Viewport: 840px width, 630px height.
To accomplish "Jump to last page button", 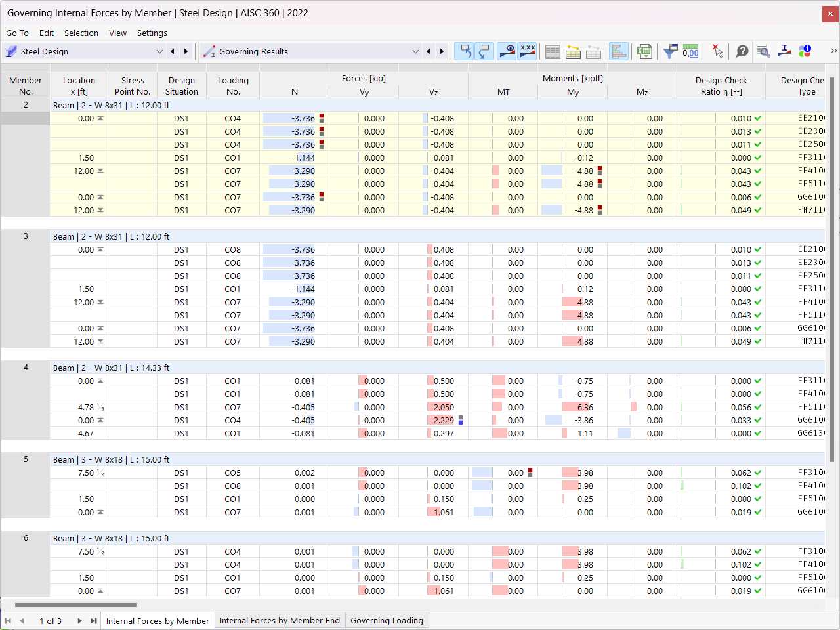I will click(93, 620).
